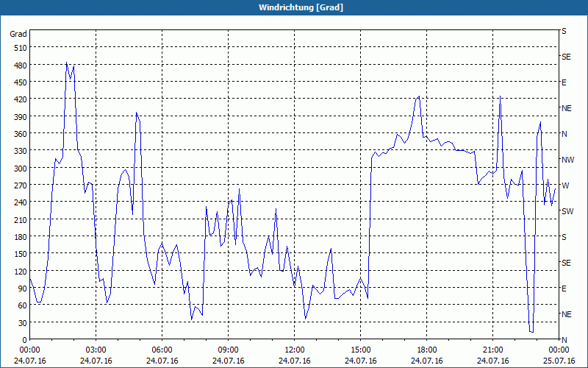Click the 03:00 time axis label
Viewport: 588px width, 368px height.
point(96,350)
